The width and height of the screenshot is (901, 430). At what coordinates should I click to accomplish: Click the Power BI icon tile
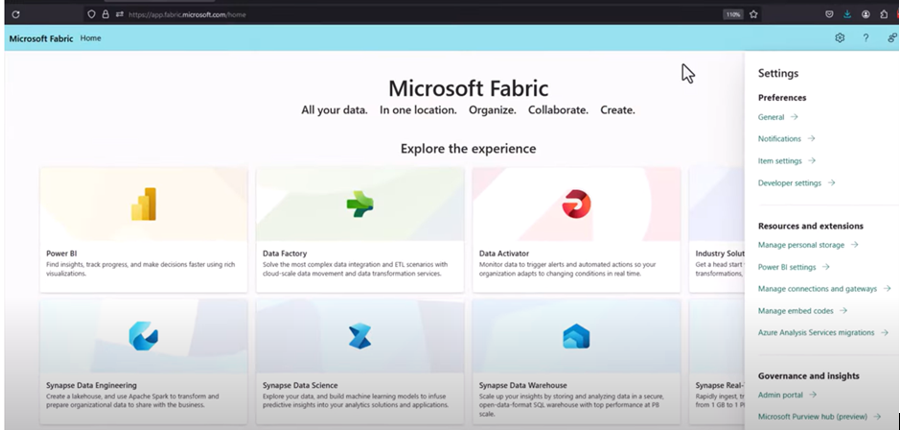[x=143, y=204]
